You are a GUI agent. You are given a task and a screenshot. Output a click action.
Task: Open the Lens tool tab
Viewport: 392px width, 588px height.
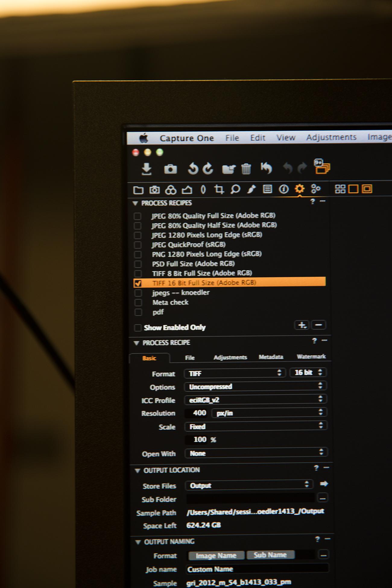click(x=203, y=189)
